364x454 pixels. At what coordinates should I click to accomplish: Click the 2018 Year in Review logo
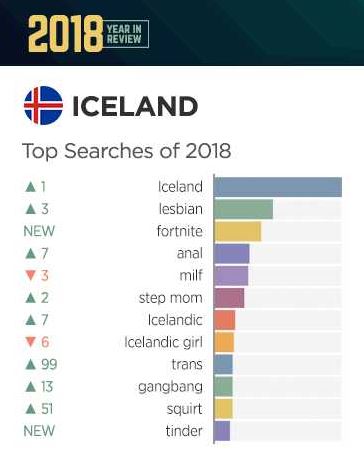(88, 34)
